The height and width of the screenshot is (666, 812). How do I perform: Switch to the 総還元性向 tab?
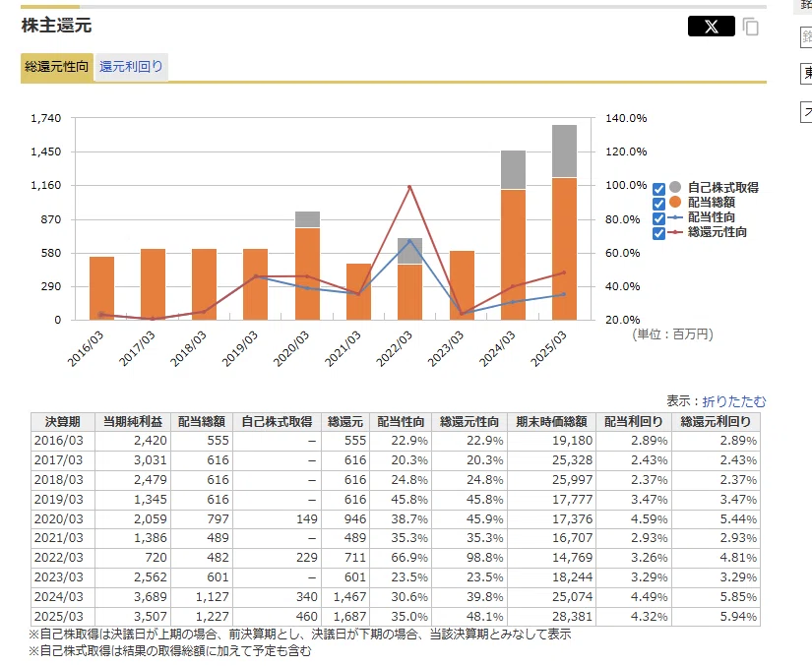tap(57, 67)
